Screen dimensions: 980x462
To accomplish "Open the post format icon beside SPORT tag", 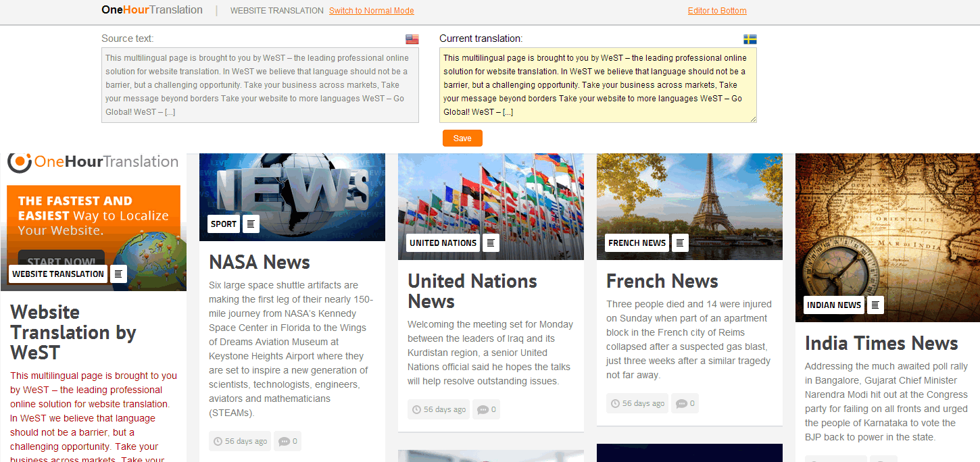I will tap(251, 224).
